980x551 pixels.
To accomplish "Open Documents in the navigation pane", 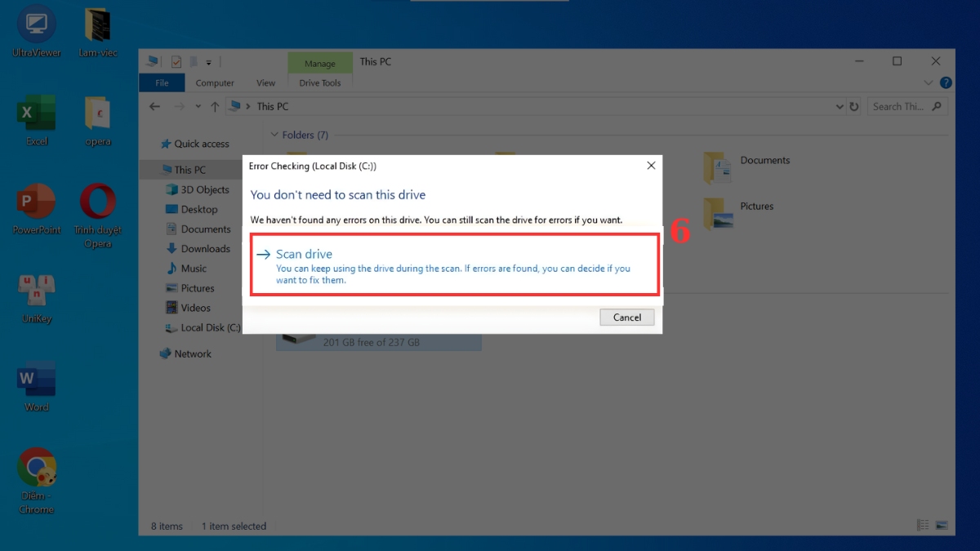I will (198, 229).
